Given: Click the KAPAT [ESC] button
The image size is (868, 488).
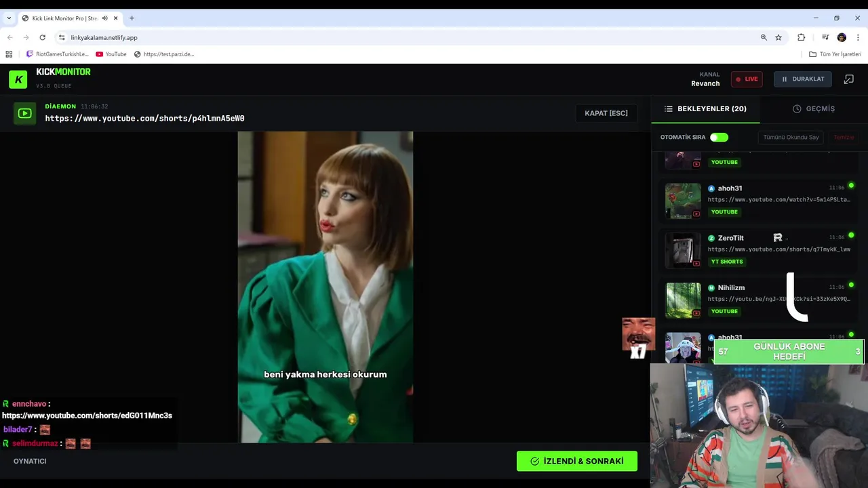Looking at the screenshot, I should pos(606,113).
